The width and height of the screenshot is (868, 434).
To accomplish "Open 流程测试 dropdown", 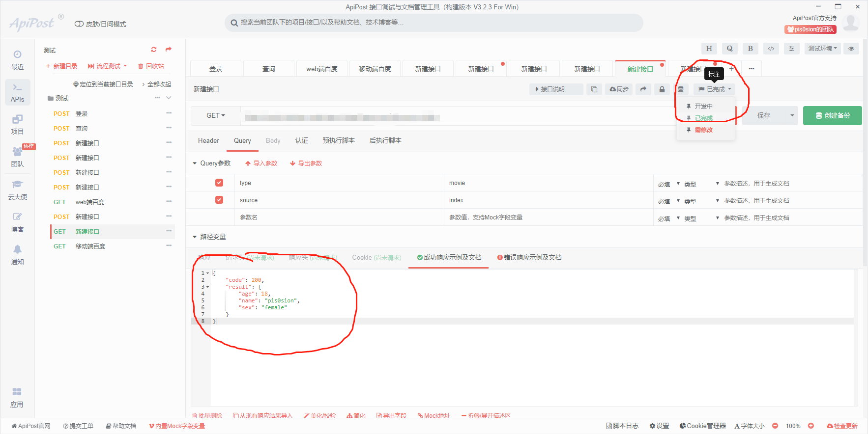I will coord(108,66).
